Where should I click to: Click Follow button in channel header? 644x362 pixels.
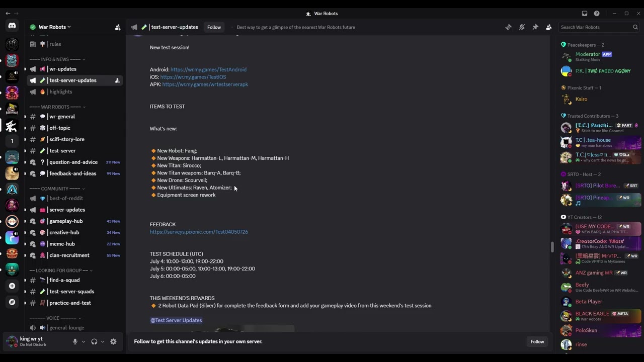214,27
